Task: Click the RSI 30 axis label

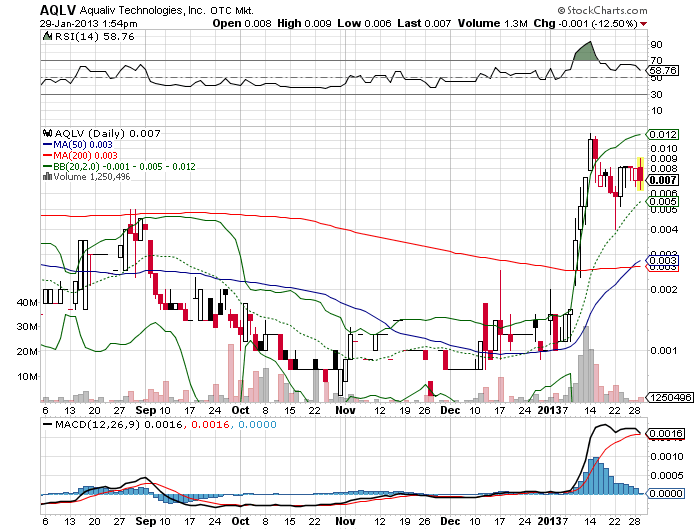Action: [x=656, y=95]
